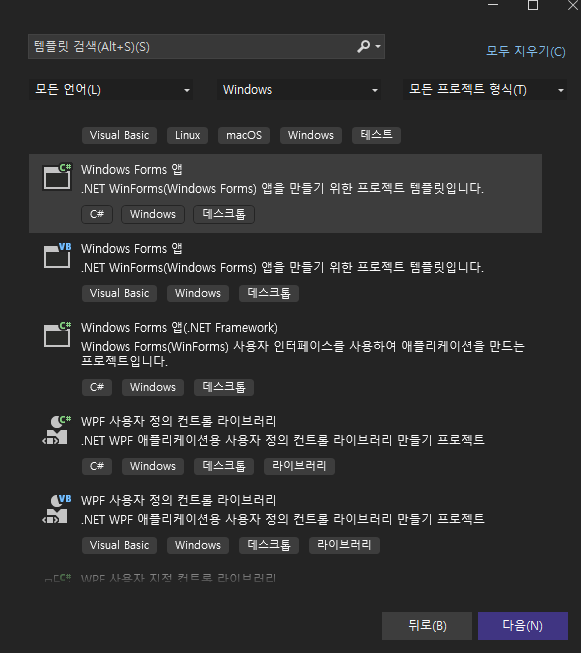
Task: Click the 테스트 tag in the top tag row
Action: (x=377, y=135)
